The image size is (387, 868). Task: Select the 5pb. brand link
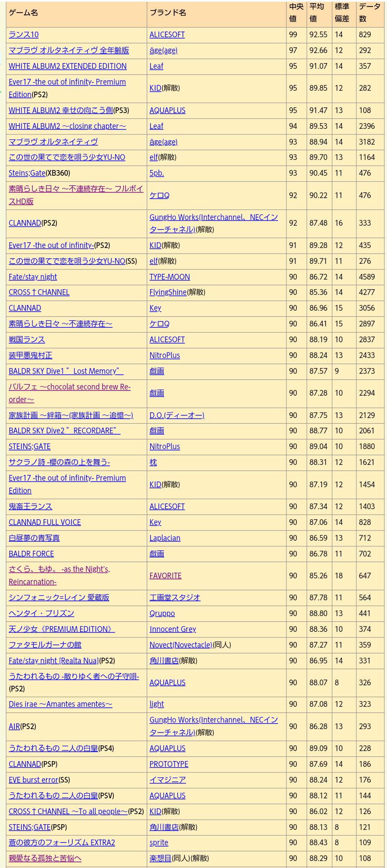[x=157, y=173]
